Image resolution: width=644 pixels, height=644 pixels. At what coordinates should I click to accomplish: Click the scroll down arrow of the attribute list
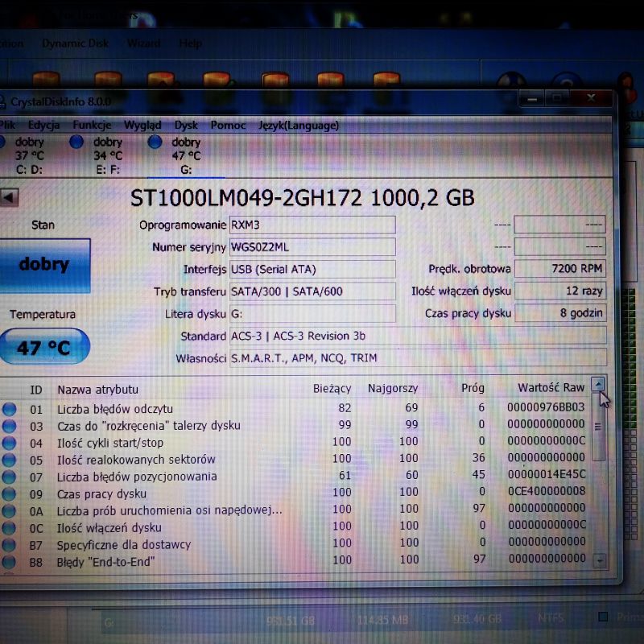point(600,560)
